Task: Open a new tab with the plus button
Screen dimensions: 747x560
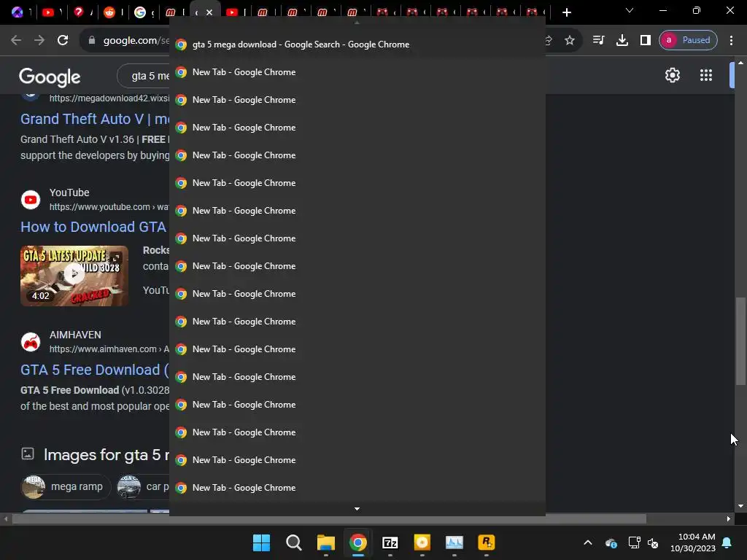Action: (x=566, y=12)
